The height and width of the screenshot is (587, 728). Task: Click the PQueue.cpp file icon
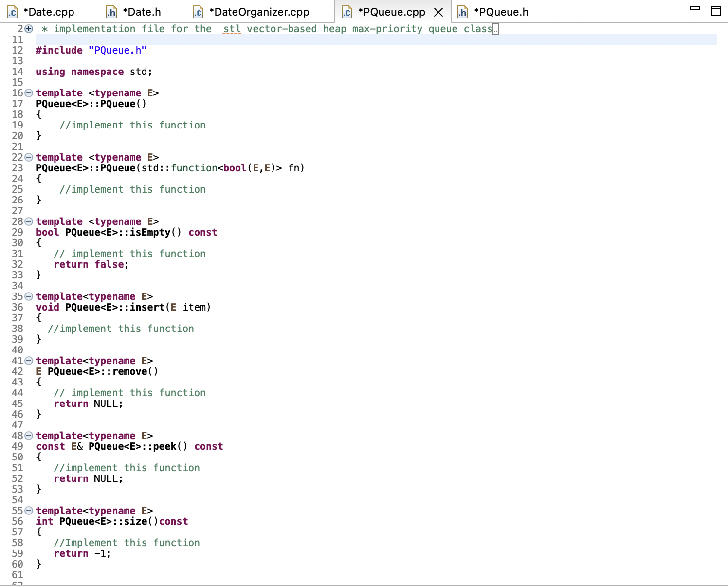[347, 12]
